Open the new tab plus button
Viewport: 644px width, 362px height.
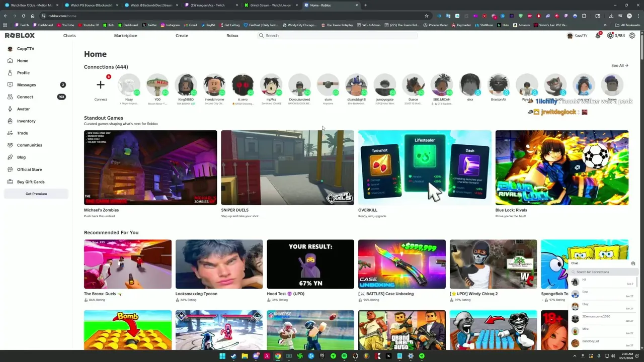point(365,5)
